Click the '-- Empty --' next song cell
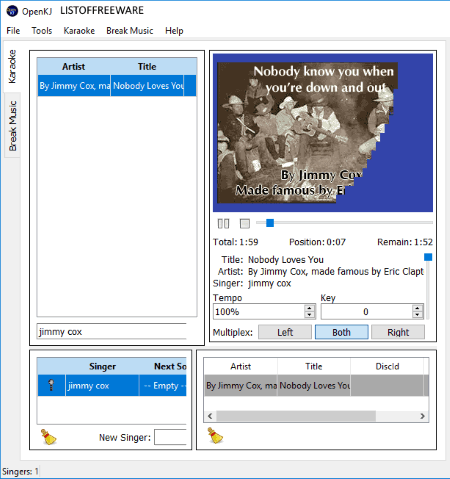The height and width of the screenshot is (479, 450). click(x=163, y=385)
